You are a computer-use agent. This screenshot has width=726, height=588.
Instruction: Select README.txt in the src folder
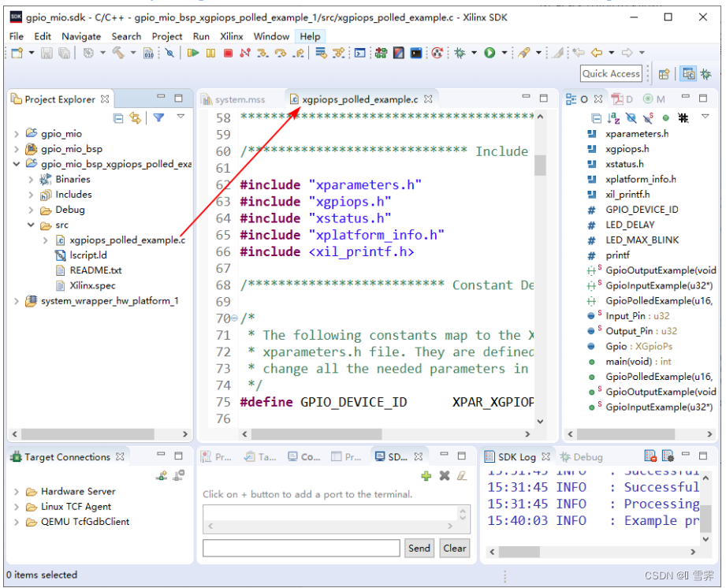95,270
